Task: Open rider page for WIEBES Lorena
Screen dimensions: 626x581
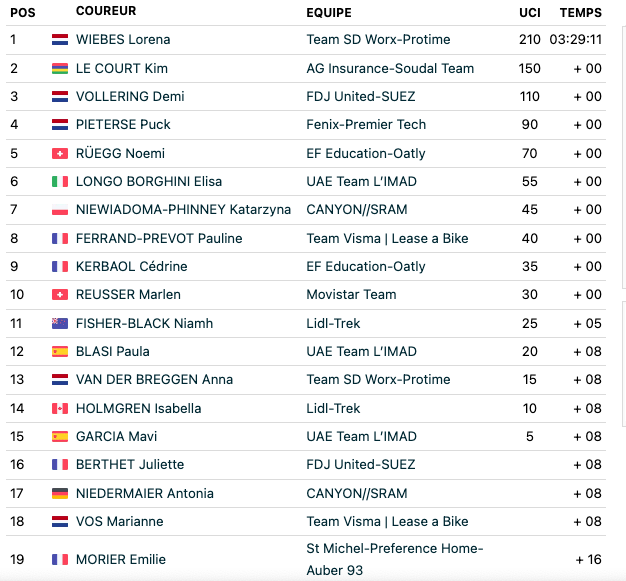Action: click(123, 40)
